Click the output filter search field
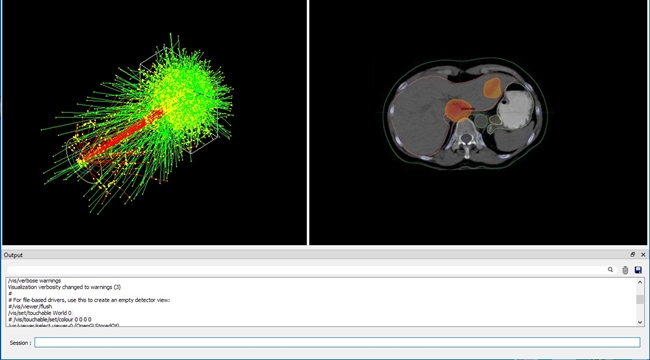 [x=306, y=270]
